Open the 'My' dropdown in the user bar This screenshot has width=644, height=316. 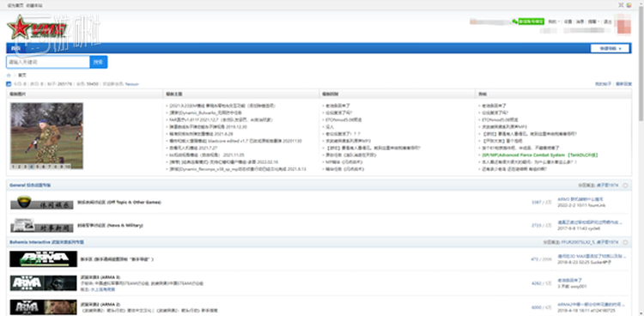tap(554, 21)
